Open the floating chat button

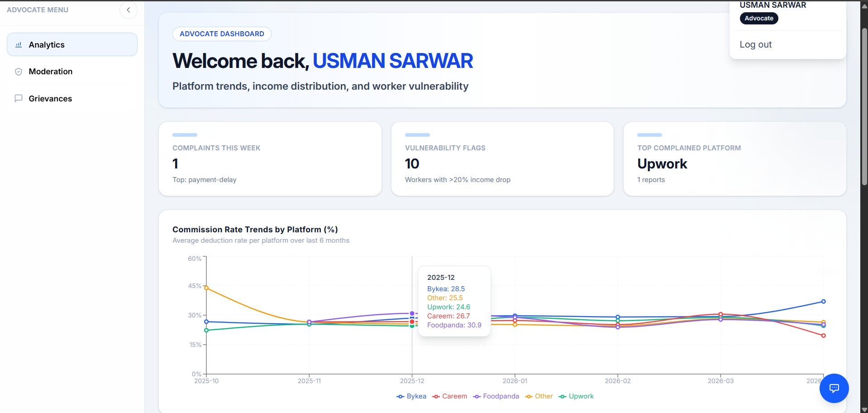(834, 388)
